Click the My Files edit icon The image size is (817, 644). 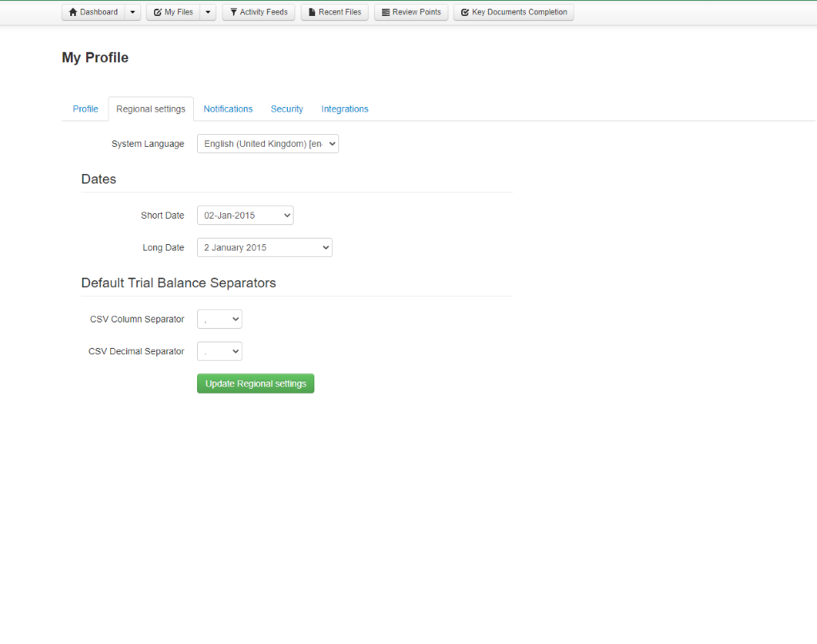(x=157, y=12)
